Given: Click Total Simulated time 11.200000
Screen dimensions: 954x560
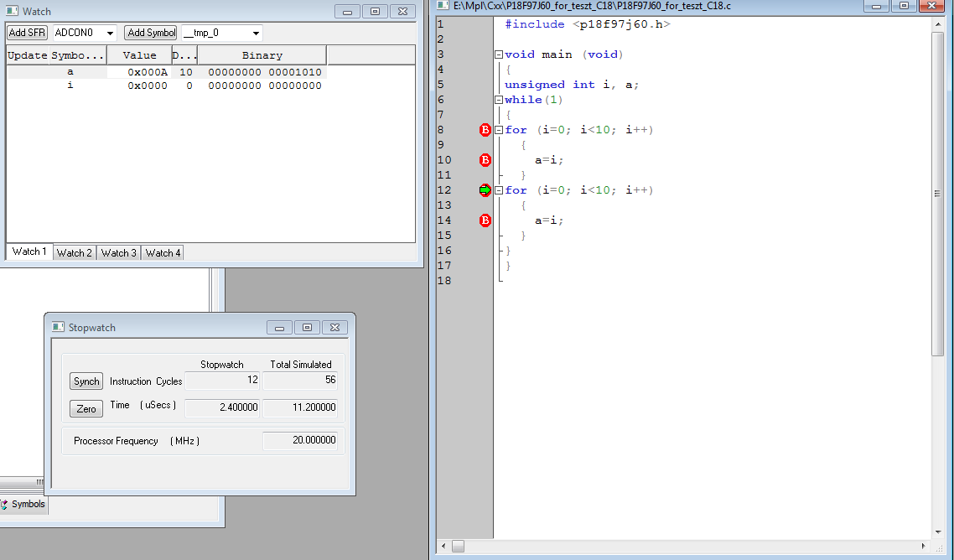Looking at the screenshot, I should pyautogui.click(x=300, y=407).
